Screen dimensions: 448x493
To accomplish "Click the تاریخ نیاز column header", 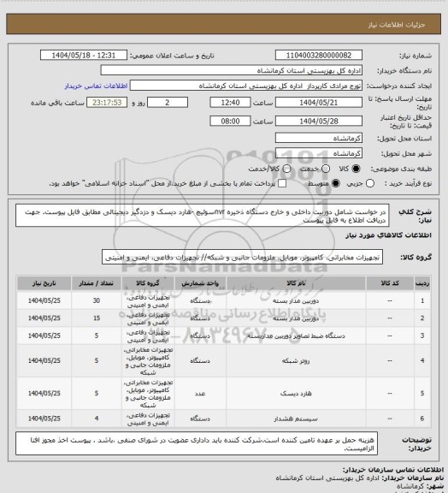I will point(44,283).
